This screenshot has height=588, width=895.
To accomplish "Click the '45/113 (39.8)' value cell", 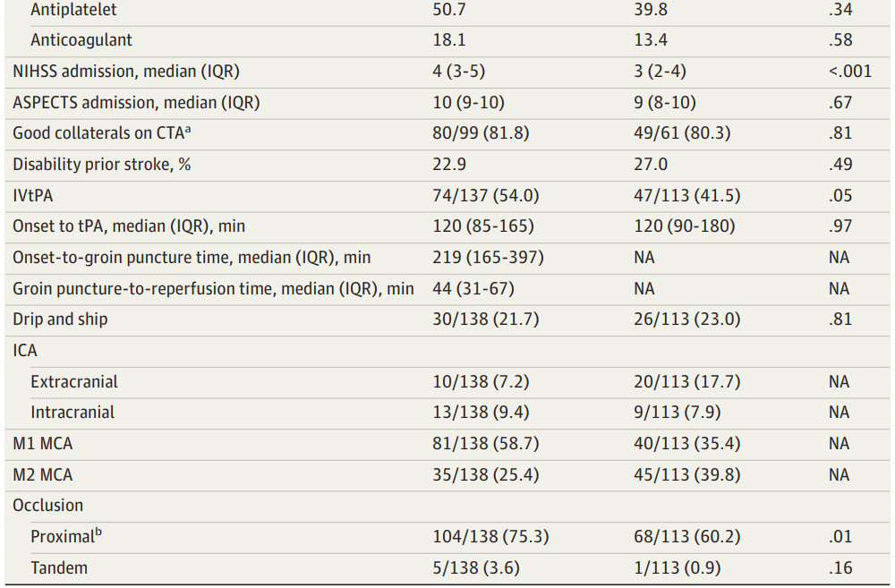I will point(687,474).
